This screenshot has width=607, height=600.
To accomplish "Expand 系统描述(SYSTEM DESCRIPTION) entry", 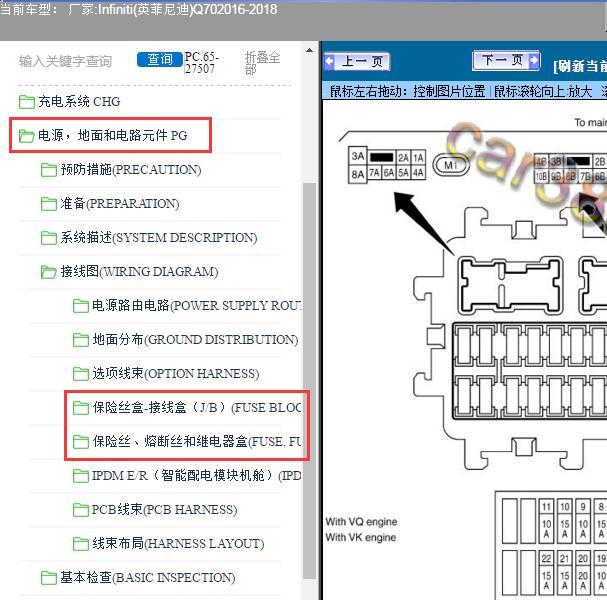I will pyautogui.click(x=159, y=238).
